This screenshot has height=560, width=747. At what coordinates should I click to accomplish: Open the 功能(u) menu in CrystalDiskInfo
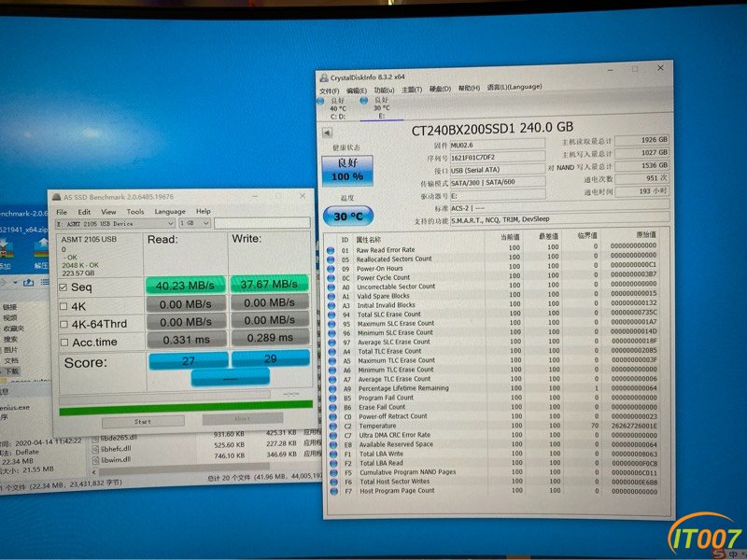tap(384, 90)
